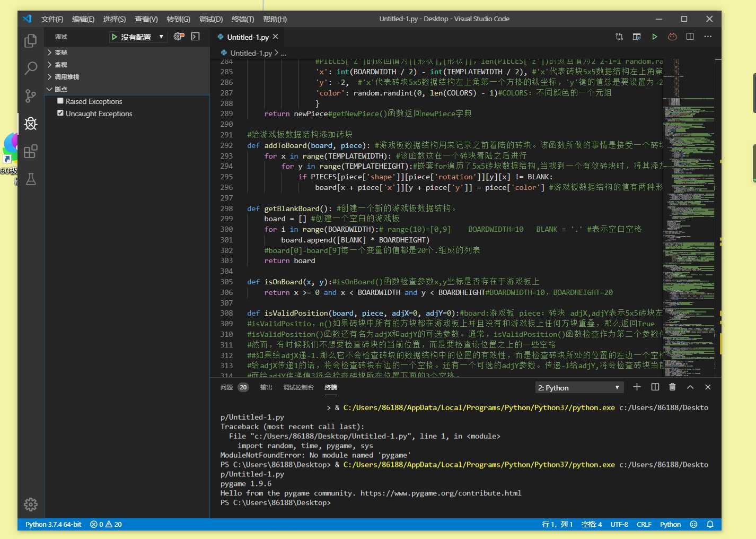The width and height of the screenshot is (756, 539).
Task: Open the Manage gear at the bottom of the activity bar
Action: [x=31, y=504]
